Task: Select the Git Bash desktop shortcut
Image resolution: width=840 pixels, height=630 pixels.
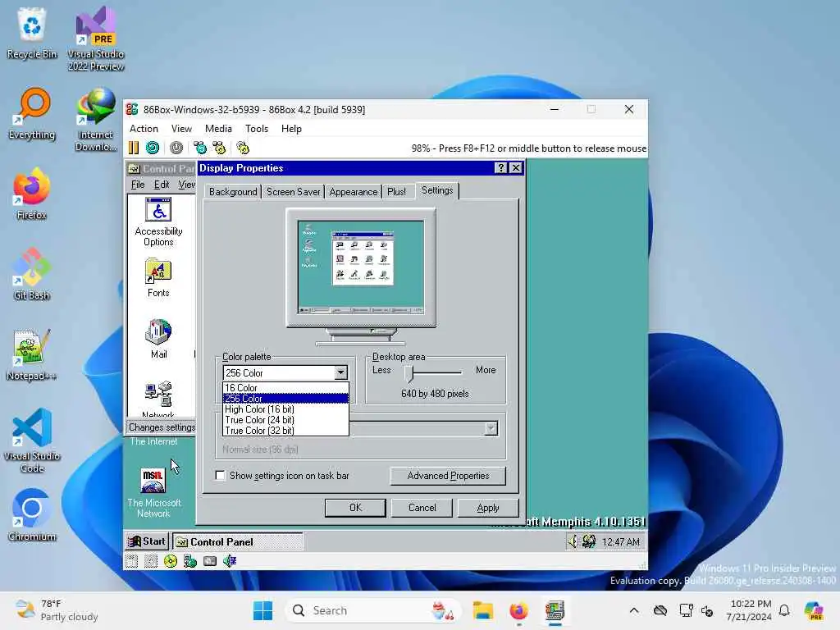Action: point(32,274)
